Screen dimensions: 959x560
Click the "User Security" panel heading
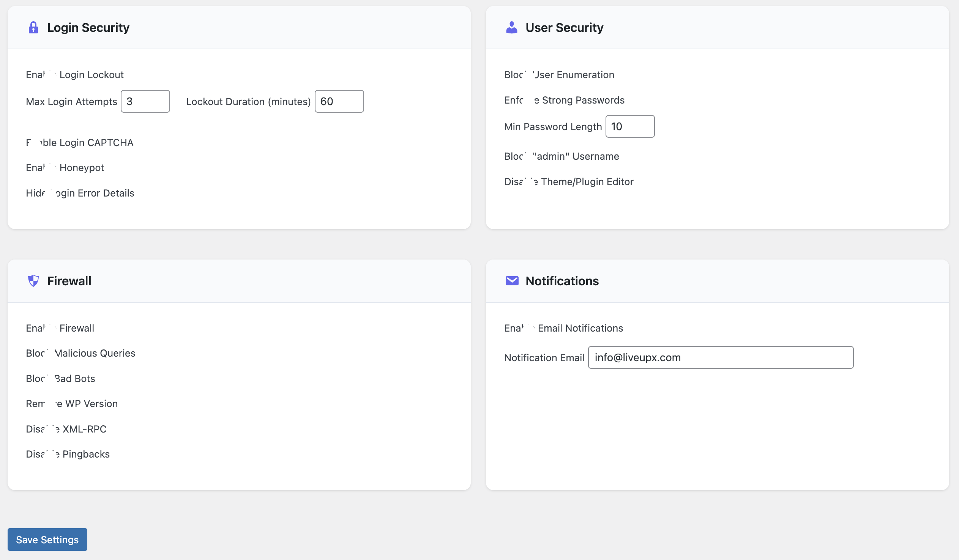click(565, 27)
